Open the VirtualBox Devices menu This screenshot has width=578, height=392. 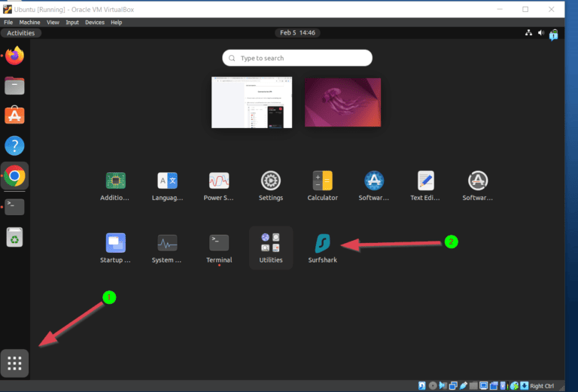pyautogui.click(x=95, y=22)
